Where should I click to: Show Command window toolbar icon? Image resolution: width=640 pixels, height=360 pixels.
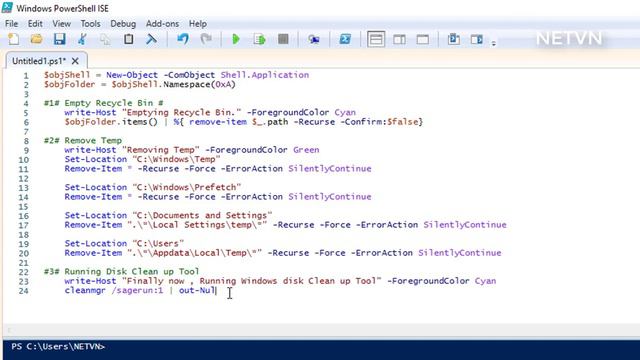(453, 39)
